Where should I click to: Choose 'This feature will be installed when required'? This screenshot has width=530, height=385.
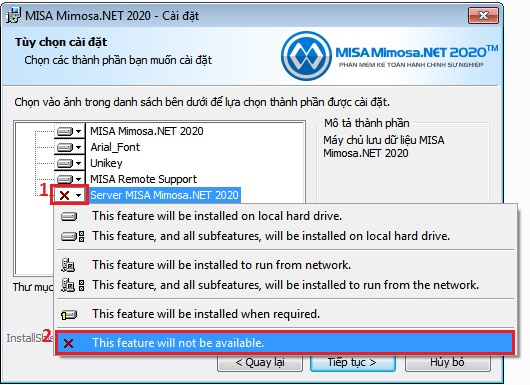click(285, 314)
